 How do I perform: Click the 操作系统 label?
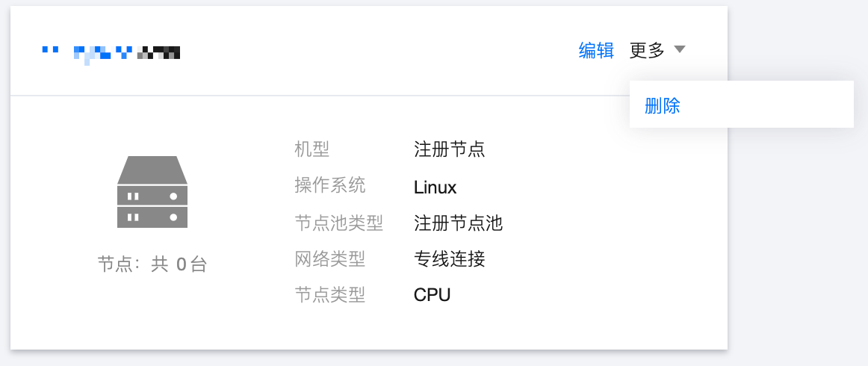[x=330, y=185]
